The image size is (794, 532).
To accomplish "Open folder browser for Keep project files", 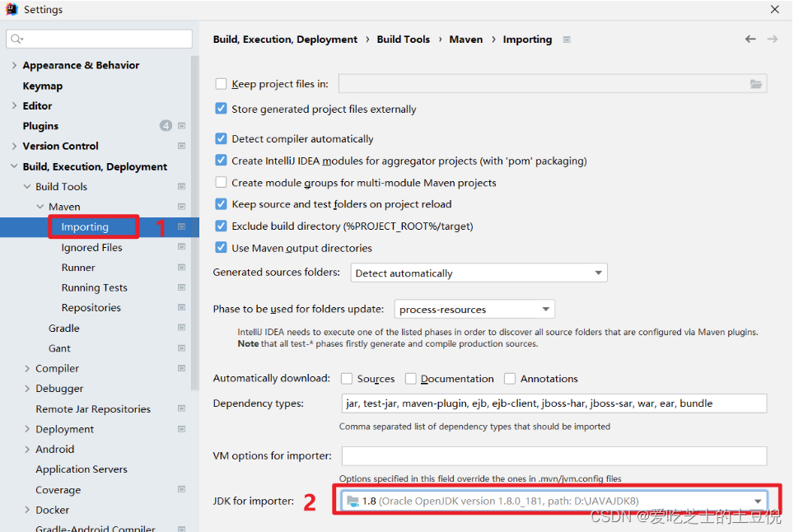I will coord(756,84).
